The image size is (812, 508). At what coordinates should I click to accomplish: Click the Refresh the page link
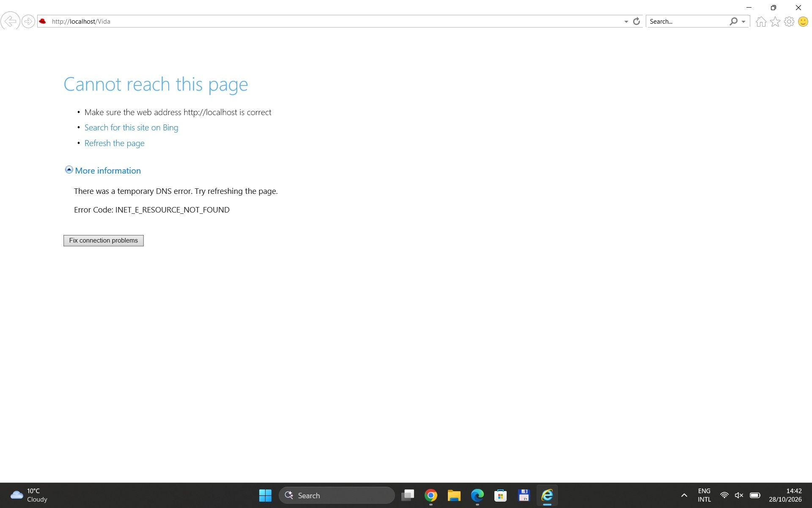pyautogui.click(x=114, y=143)
